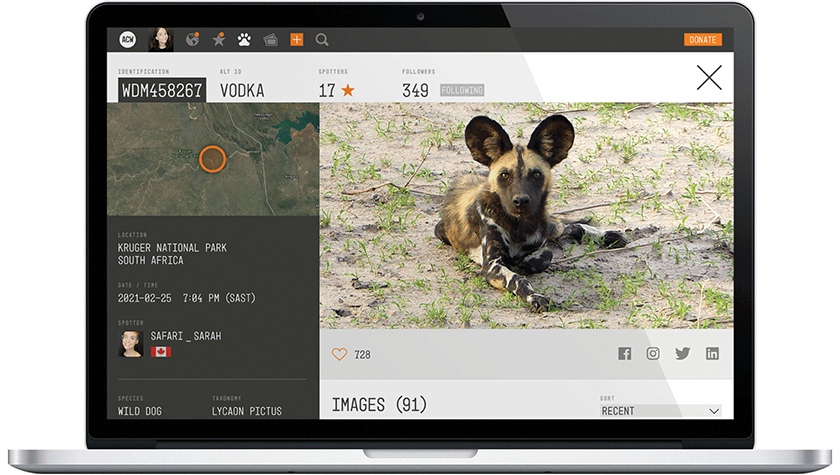Open the RECENT sort dropdown

pyautogui.click(x=660, y=411)
